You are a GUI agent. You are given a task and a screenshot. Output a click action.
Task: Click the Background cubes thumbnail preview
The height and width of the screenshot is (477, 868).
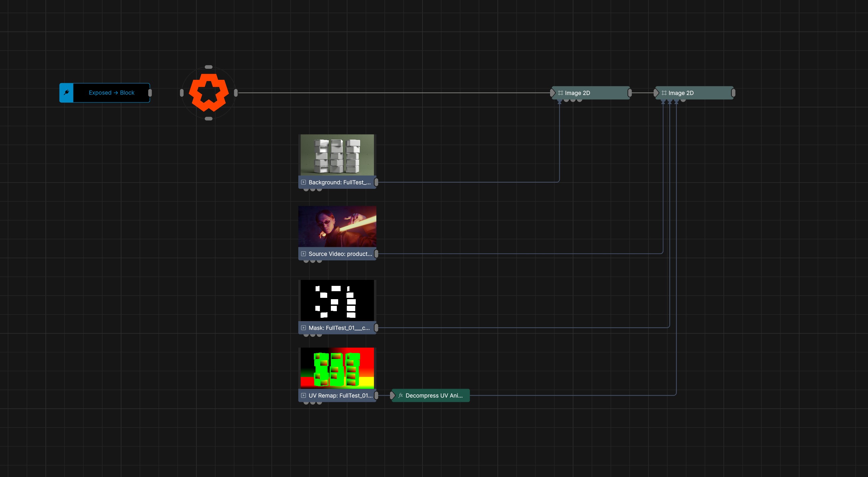[337, 155]
